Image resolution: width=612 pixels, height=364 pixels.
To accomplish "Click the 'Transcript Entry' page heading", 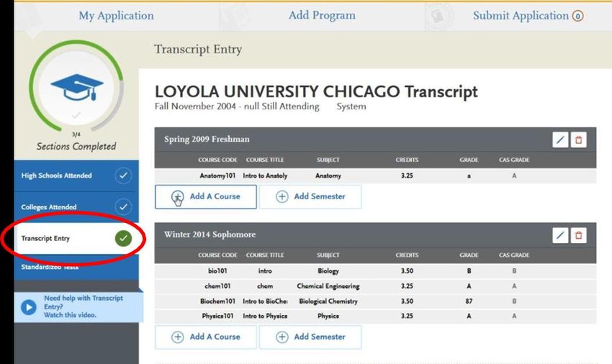I will click(x=198, y=49).
